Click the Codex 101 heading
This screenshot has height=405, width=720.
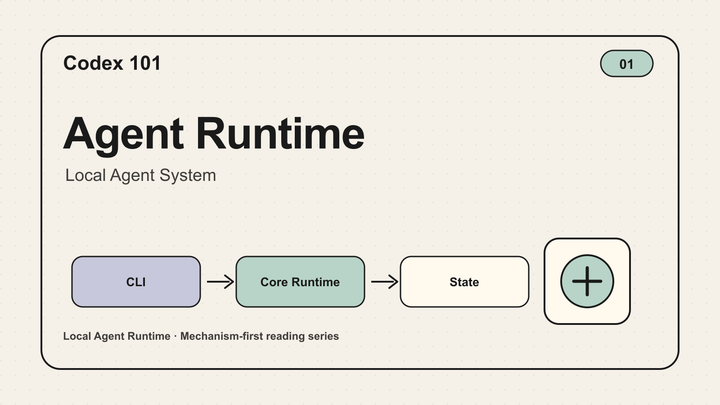[x=112, y=63]
